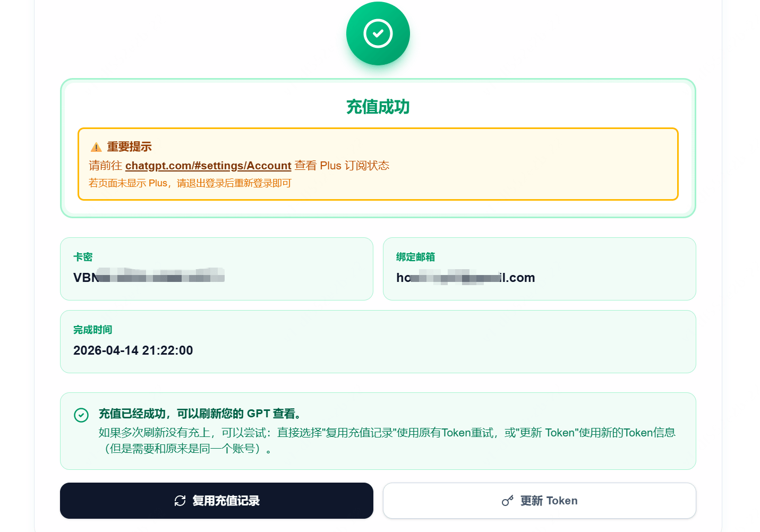Click the 卡密 field label
Screen dimensions: 760x532
(x=83, y=257)
